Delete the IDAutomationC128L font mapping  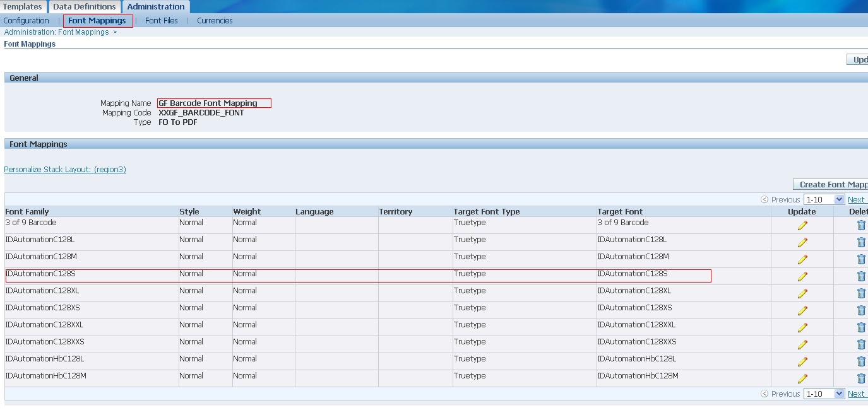tap(860, 242)
